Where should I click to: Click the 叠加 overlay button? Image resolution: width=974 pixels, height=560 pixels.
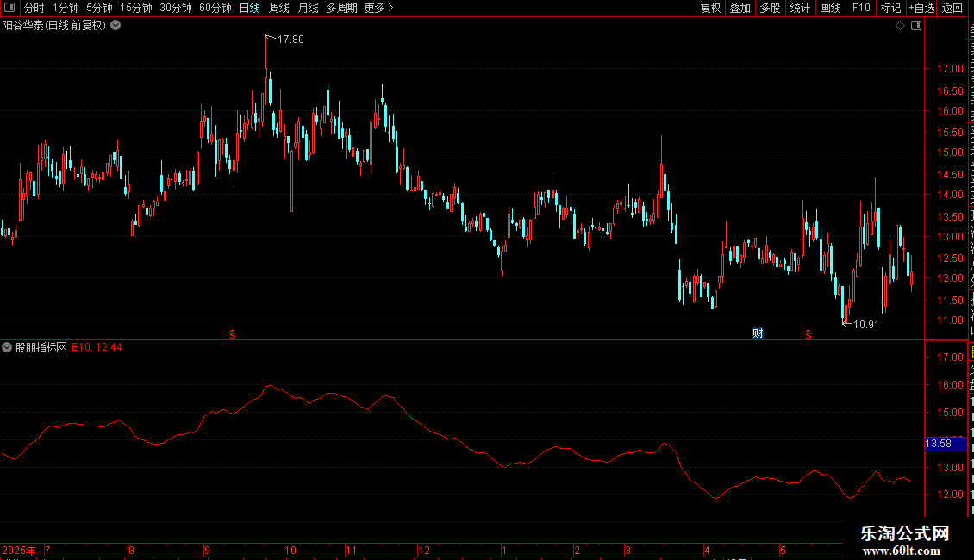[x=740, y=8]
